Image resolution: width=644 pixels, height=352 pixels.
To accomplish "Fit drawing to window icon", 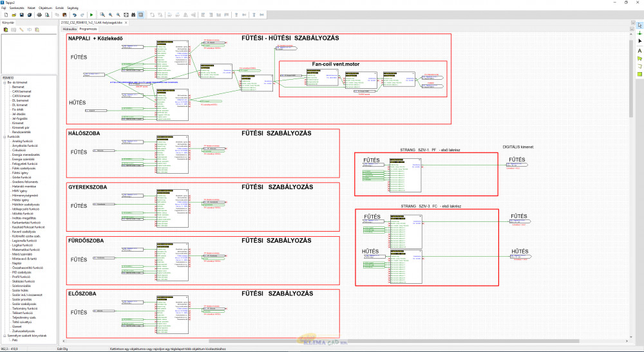I will coord(126,15).
